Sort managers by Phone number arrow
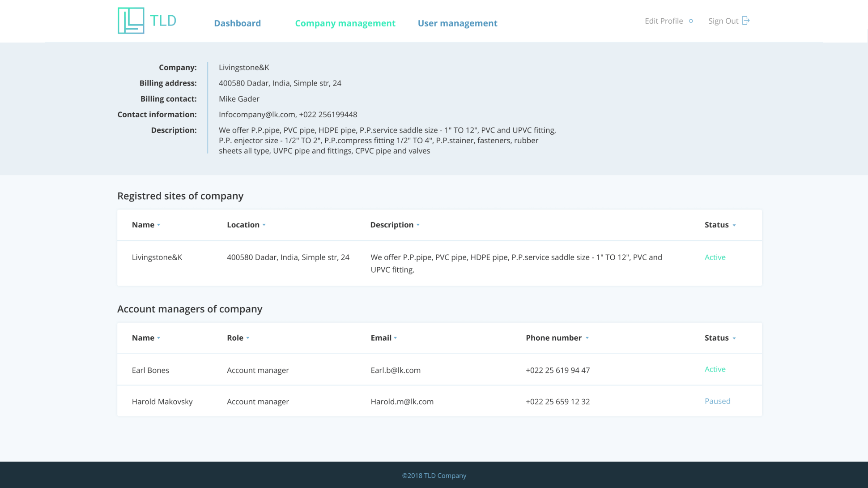 coord(587,338)
